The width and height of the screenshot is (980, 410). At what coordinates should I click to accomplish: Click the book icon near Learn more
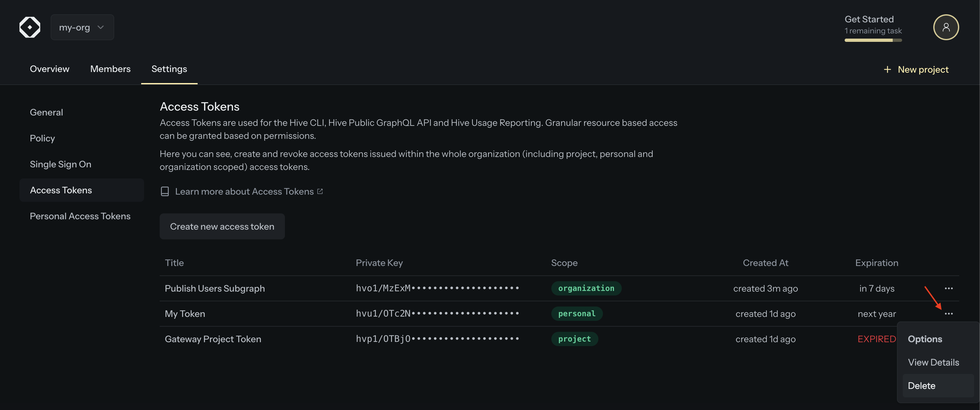point(165,191)
